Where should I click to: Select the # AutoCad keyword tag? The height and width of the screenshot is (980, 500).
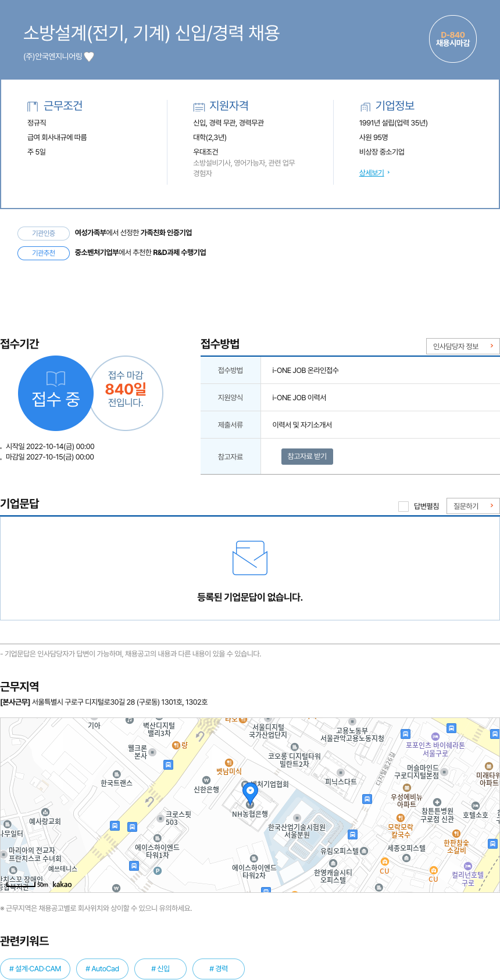pos(102,969)
